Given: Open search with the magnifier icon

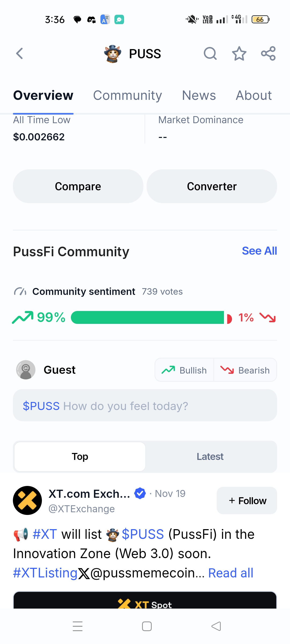Looking at the screenshot, I should click(210, 53).
